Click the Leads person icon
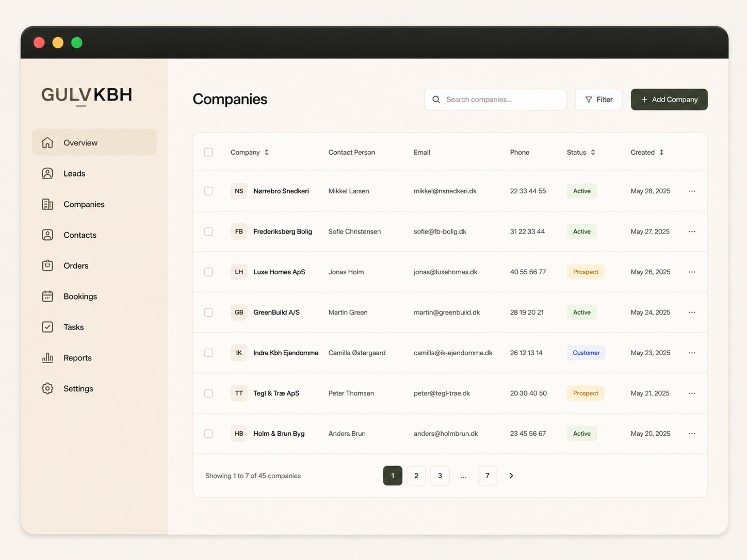Screen dimensions: 747x560 click(47, 173)
